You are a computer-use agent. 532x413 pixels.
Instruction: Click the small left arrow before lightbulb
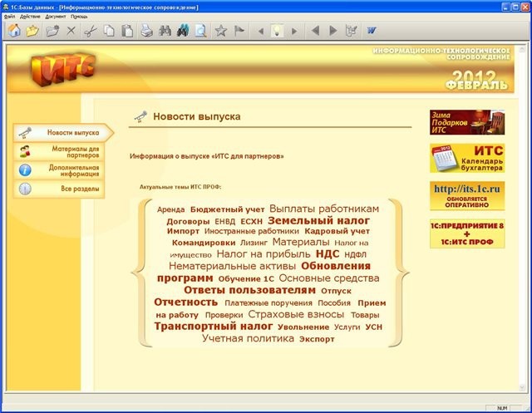(x=260, y=32)
